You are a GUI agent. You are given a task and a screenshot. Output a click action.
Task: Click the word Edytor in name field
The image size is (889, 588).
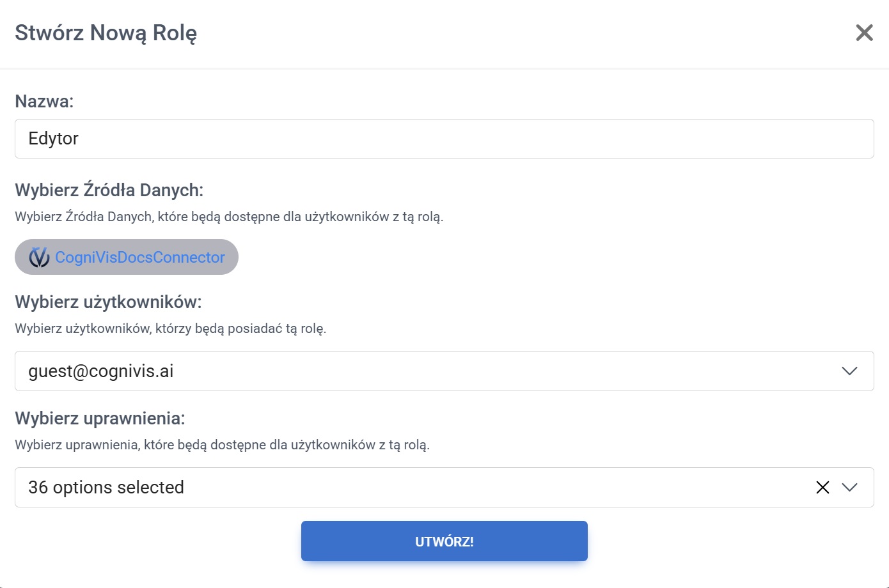pos(54,139)
